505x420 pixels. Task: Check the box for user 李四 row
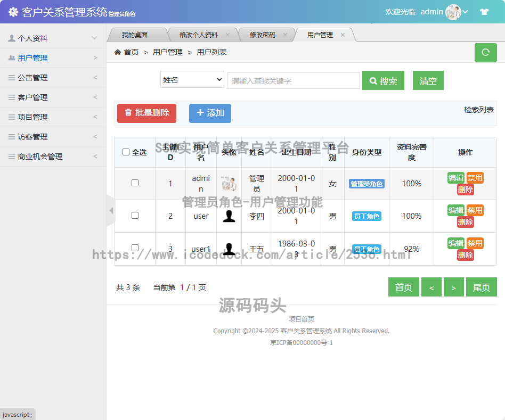coord(135,215)
